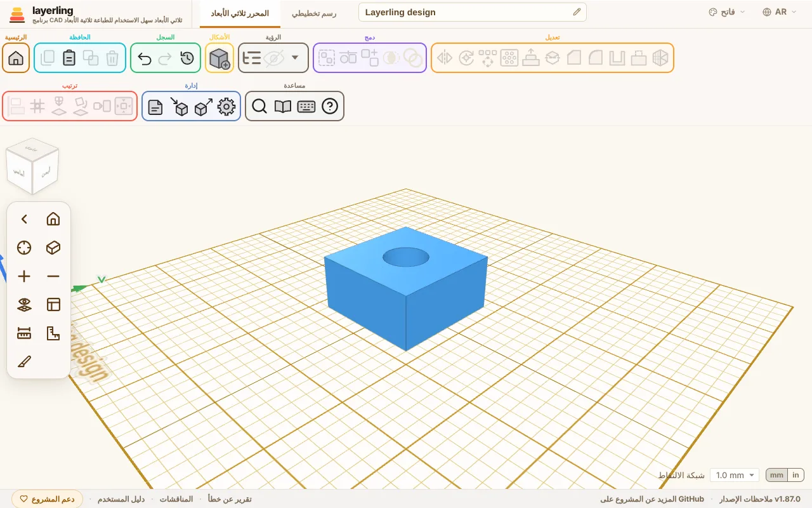Select the ruler measure tool in the side panel
The width and height of the screenshot is (812, 508).
click(x=24, y=333)
